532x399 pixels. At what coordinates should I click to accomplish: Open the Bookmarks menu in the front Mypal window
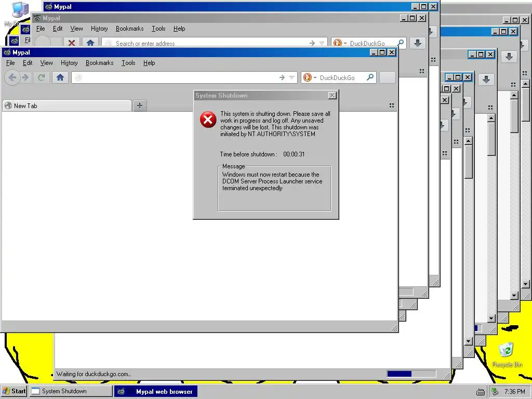click(99, 63)
